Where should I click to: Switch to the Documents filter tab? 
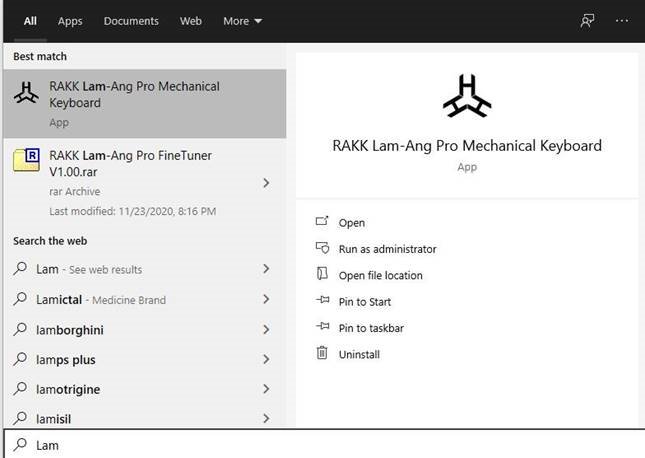tap(131, 20)
